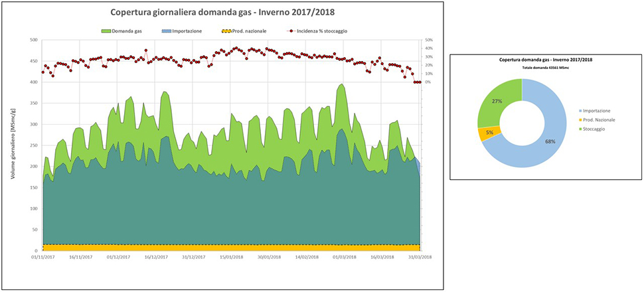Click the yellow Prod. nazionale legend swatch above the area chart

point(226,31)
